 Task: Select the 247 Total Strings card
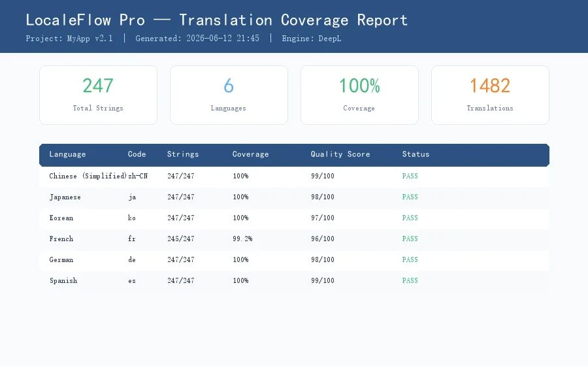click(x=98, y=95)
